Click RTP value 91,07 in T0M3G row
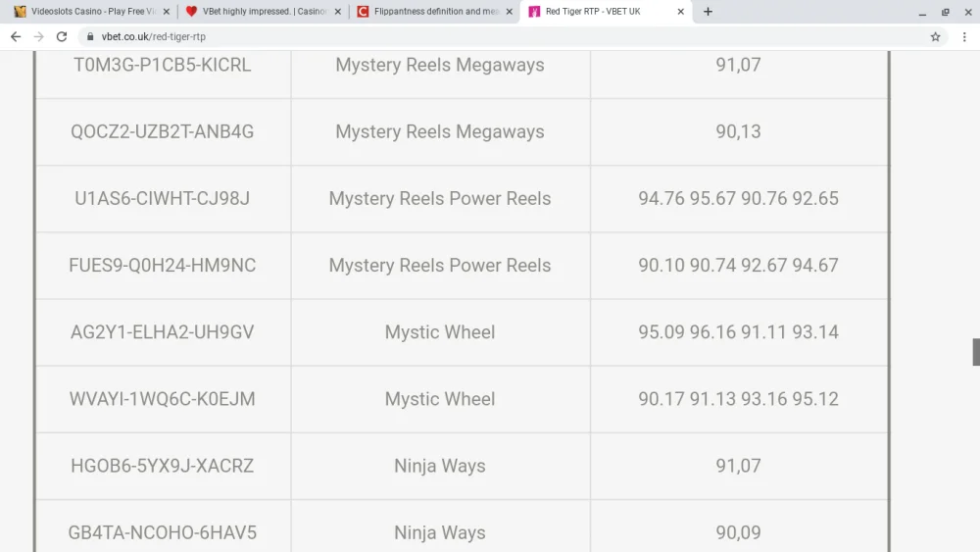The height and width of the screenshot is (552, 980). tap(738, 65)
